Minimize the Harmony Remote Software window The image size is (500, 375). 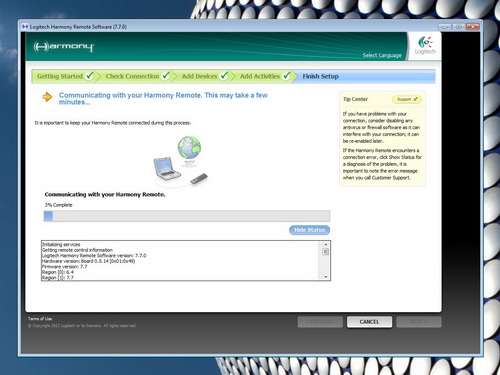445,27
